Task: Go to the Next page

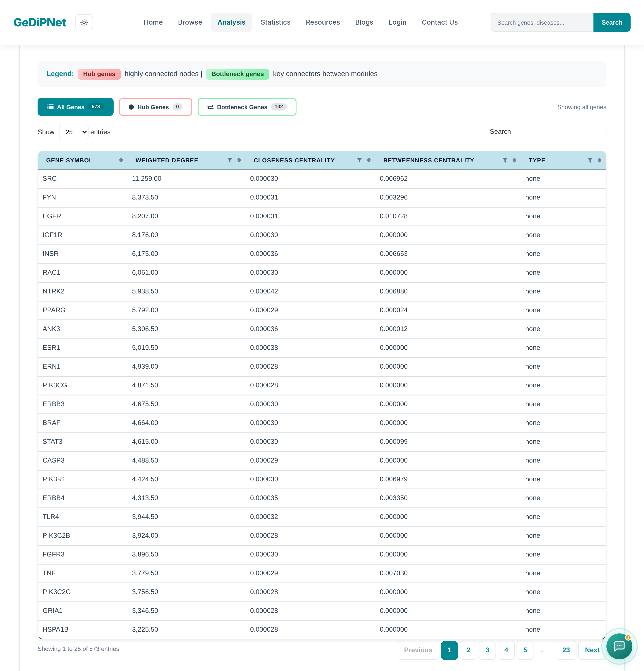Action: [x=592, y=650]
